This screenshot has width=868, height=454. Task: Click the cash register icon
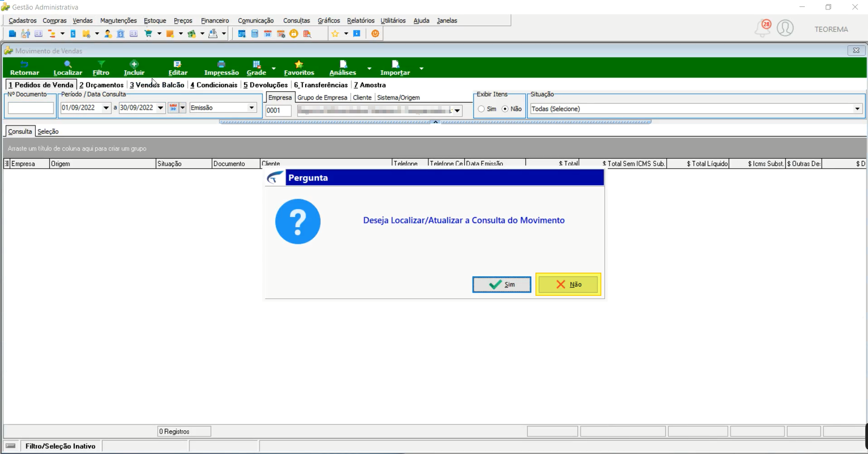(x=213, y=34)
